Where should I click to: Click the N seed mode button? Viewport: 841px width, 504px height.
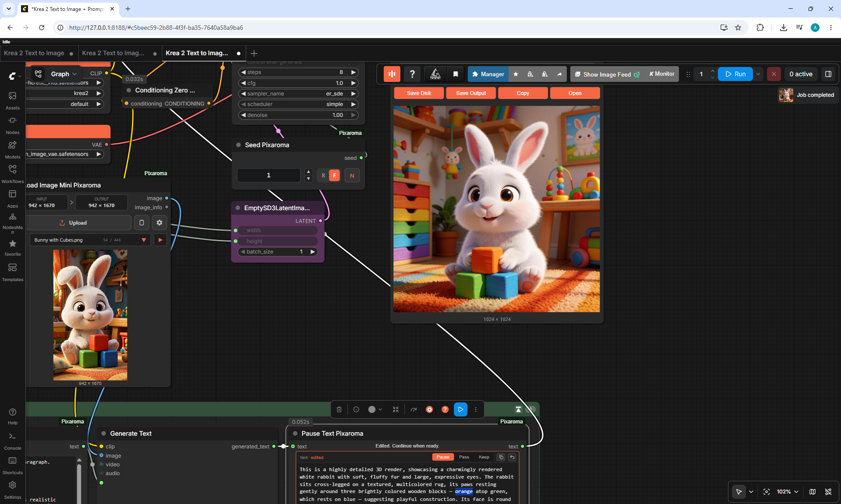pyautogui.click(x=352, y=176)
